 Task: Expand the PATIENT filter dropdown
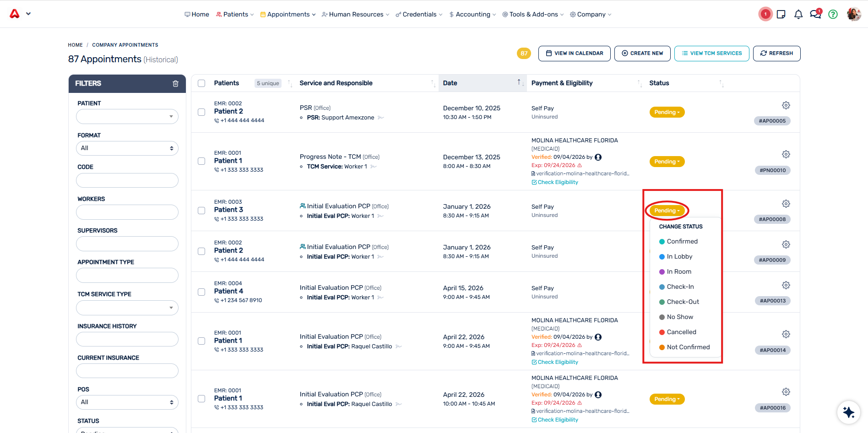pyautogui.click(x=127, y=116)
